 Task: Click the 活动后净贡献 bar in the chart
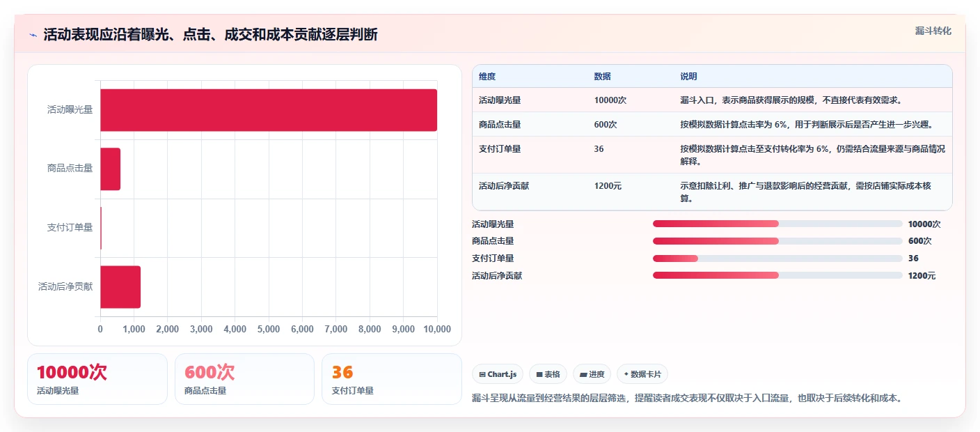point(120,286)
